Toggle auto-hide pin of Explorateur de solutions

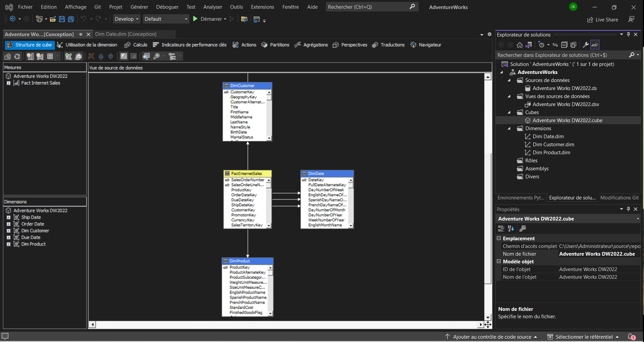click(x=629, y=34)
